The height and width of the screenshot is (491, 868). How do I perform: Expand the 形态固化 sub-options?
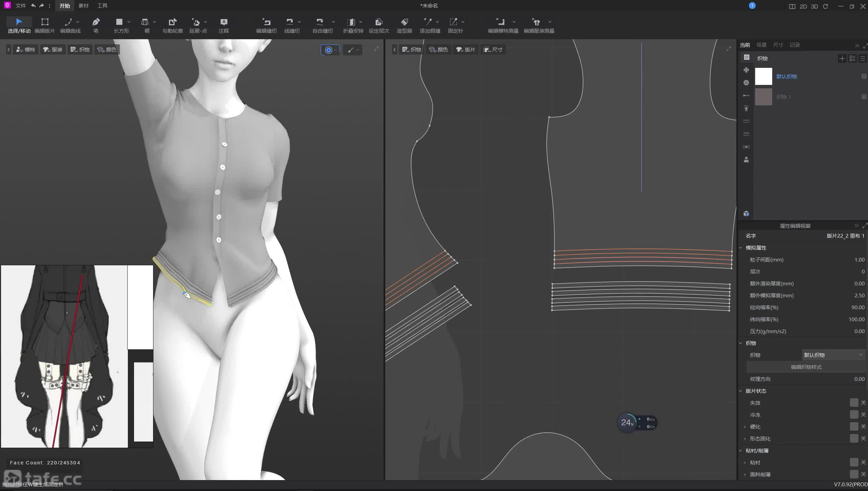coord(745,439)
